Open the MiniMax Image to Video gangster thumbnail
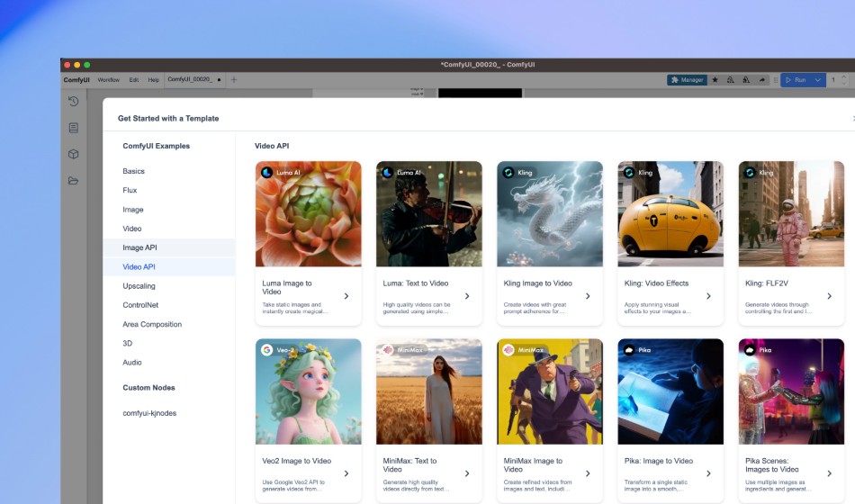Image resolution: width=855 pixels, height=504 pixels. [x=550, y=391]
